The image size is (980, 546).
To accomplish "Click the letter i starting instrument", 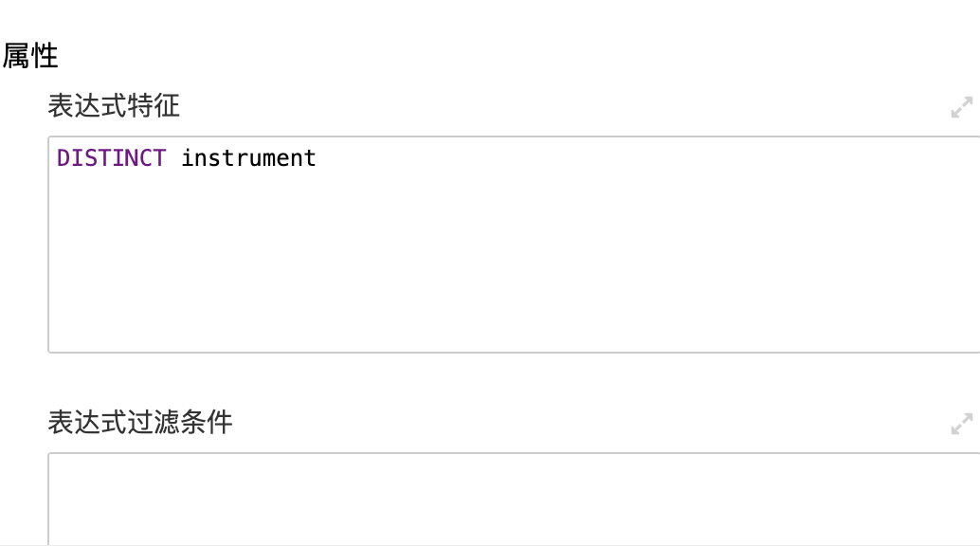I will pos(188,157).
